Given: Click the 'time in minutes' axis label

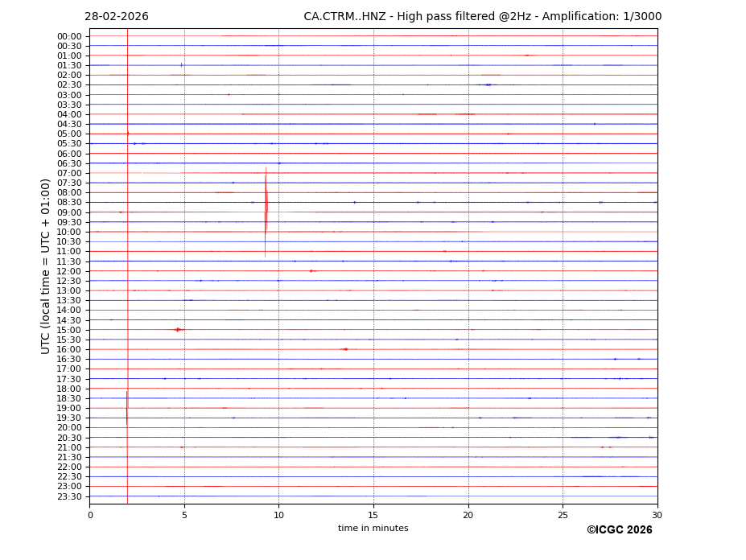Looking at the screenshot, I should (x=373, y=529).
